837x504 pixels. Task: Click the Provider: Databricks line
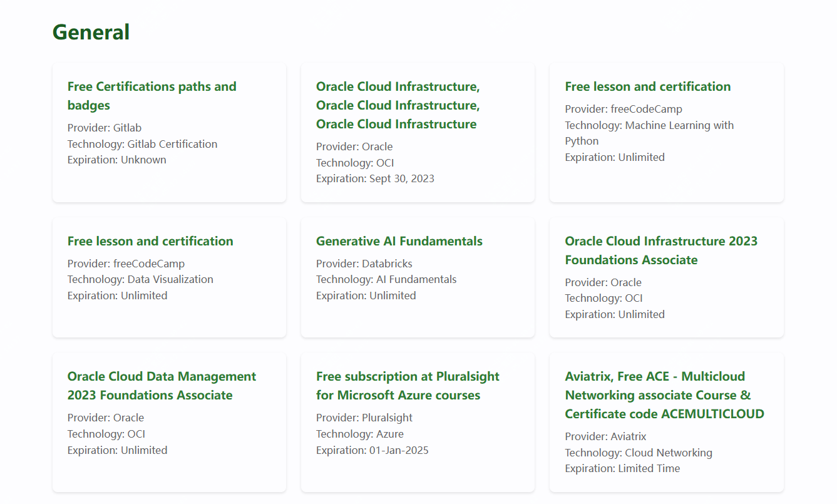point(364,264)
